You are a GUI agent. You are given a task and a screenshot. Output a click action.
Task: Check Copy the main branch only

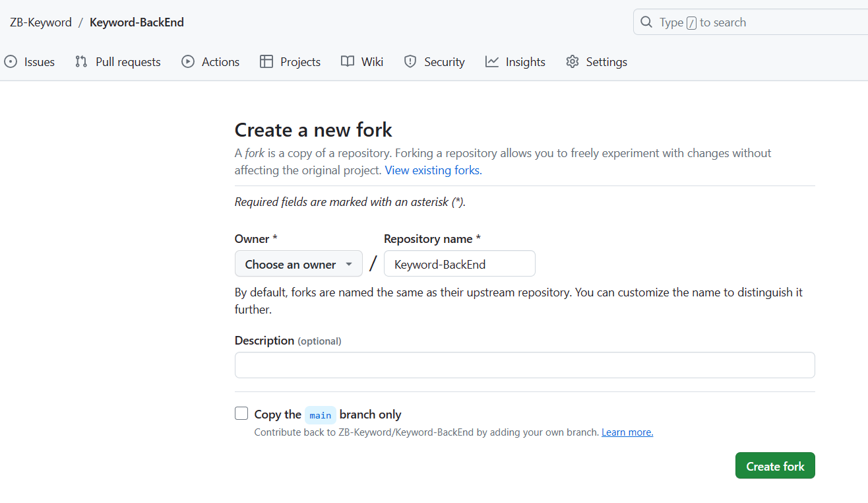click(241, 414)
